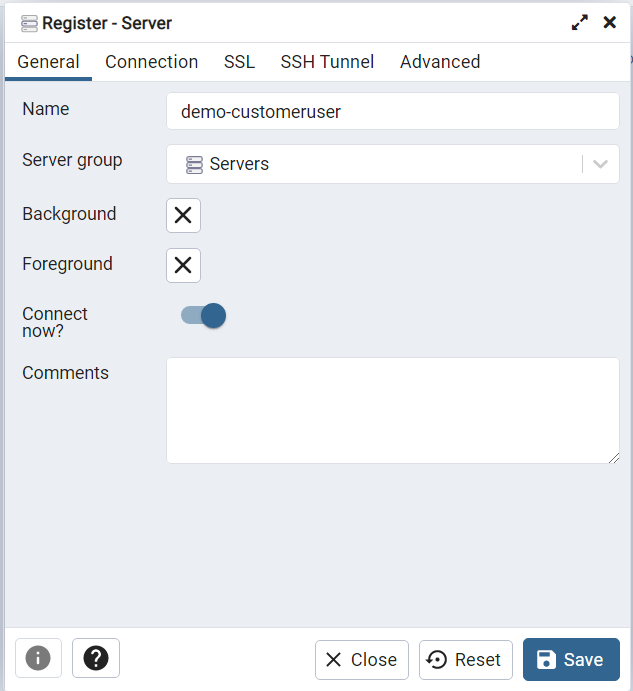This screenshot has width=633, height=691.
Task: Click the server icon in title bar
Action: [29, 23]
